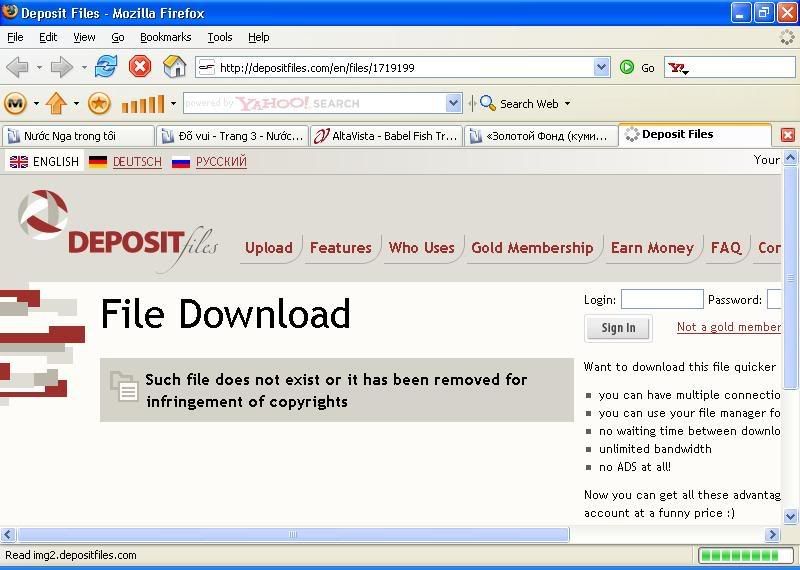Screen dimensions: 800x570
Task: Close the current tab with red X
Action: point(787,135)
